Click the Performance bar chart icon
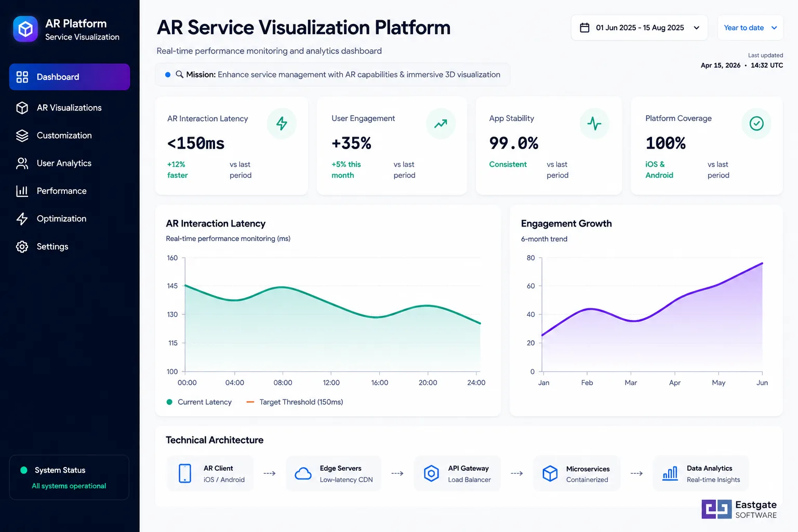 22,191
